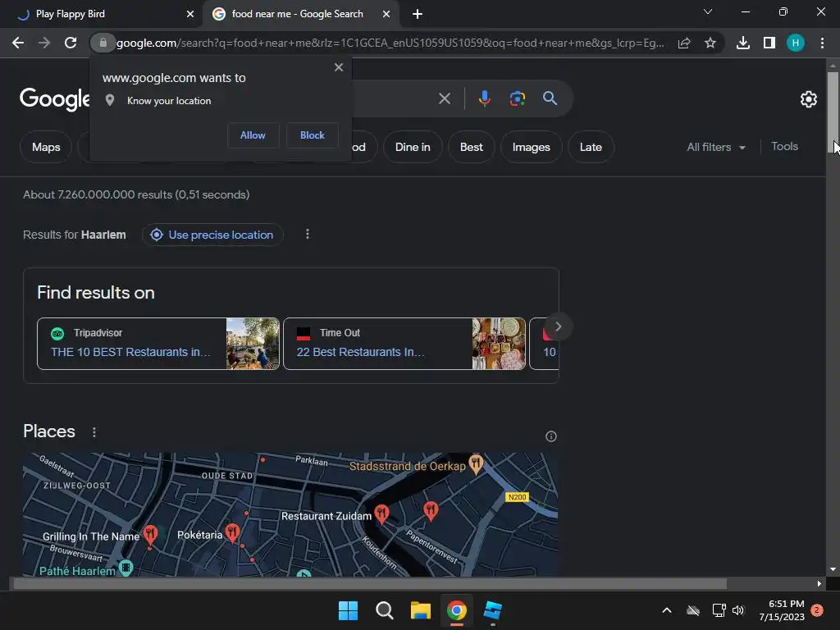Select Grilling In The Name pin
Viewport: 840px width, 630px height.
(x=150, y=535)
